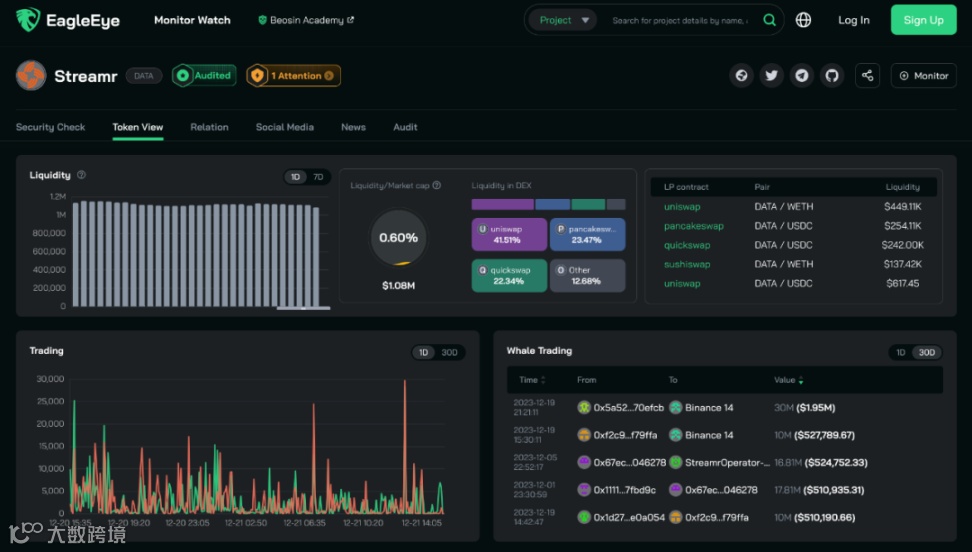Select the purple uniswap liquidity block
This screenshot has width=972, height=552.
point(509,234)
